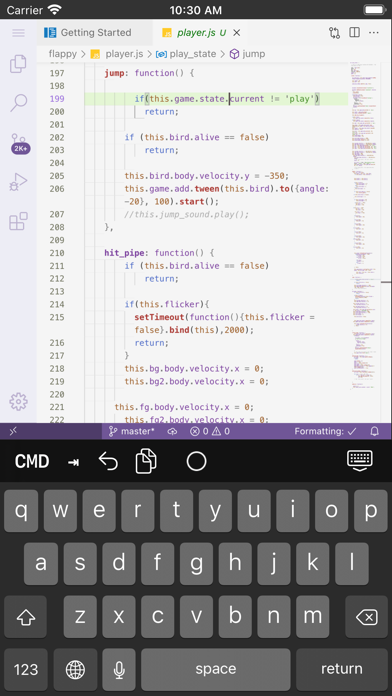Open the Search view
Screen dimensions: 392x696
[19, 103]
